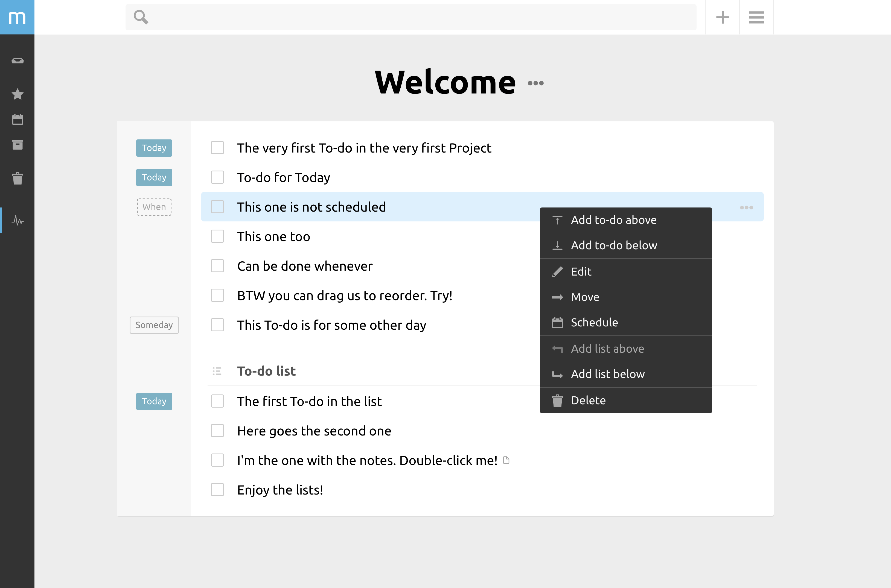
Task: Click the activity pulse icon in sidebar
Action: [x=17, y=220]
